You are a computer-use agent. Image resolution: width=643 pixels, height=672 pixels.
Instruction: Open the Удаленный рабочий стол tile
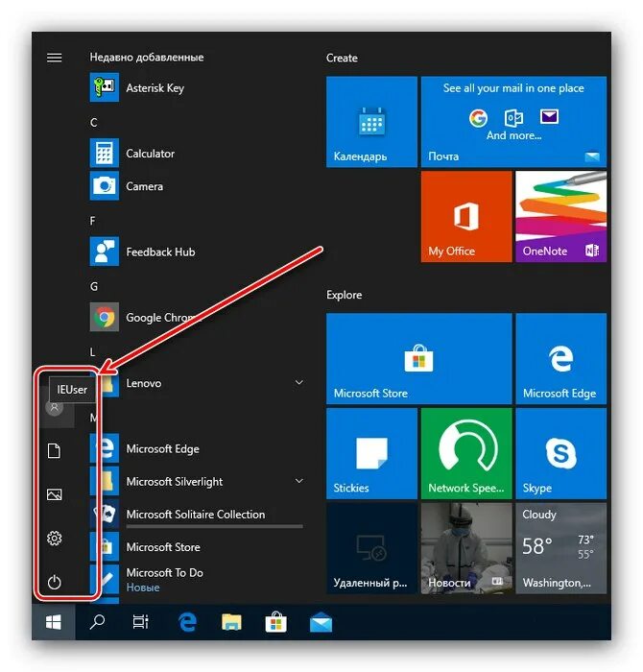(x=371, y=548)
